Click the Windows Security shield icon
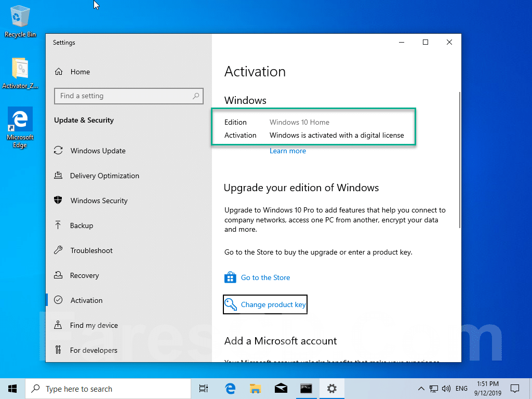Image resolution: width=532 pixels, height=399 pixels. [58, 200]
